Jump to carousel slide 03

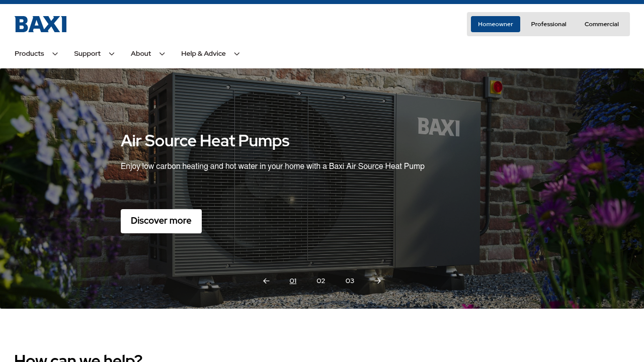click(350, 281)
